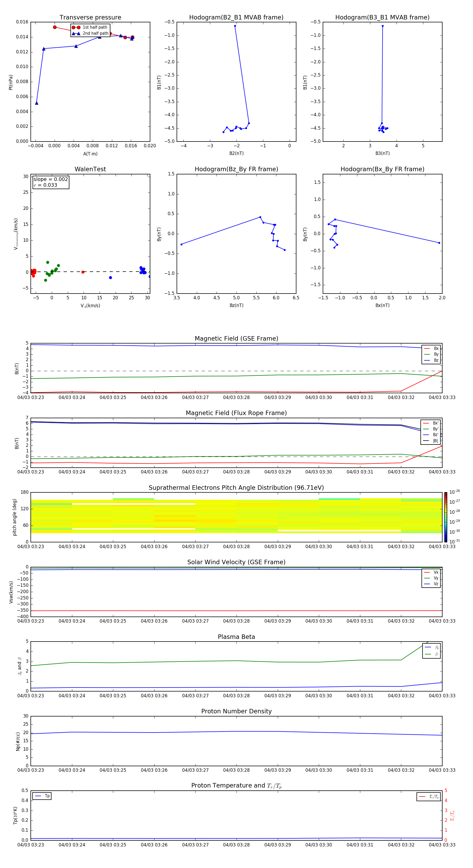Click the 'Magnetic Field (GSE Frame)' title

click(236, 339)
